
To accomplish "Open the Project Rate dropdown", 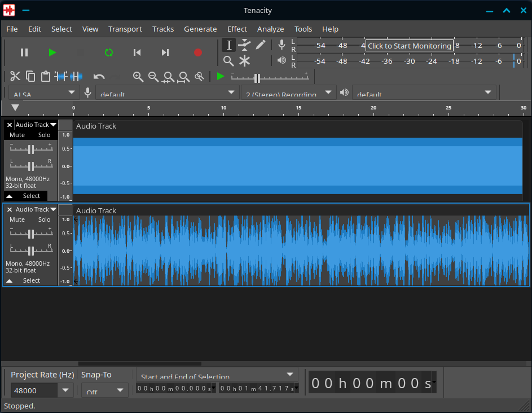I will pos(65,390).
